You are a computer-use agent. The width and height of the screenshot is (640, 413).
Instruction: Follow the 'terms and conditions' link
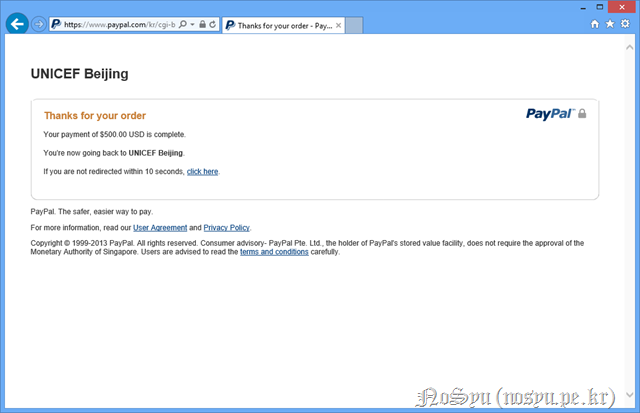[274, 252]
